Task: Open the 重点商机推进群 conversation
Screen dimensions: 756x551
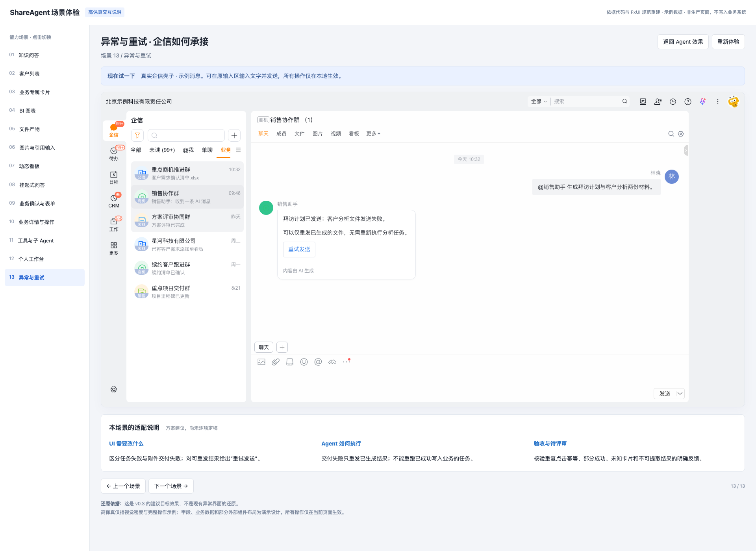Action: coord(187,174)
